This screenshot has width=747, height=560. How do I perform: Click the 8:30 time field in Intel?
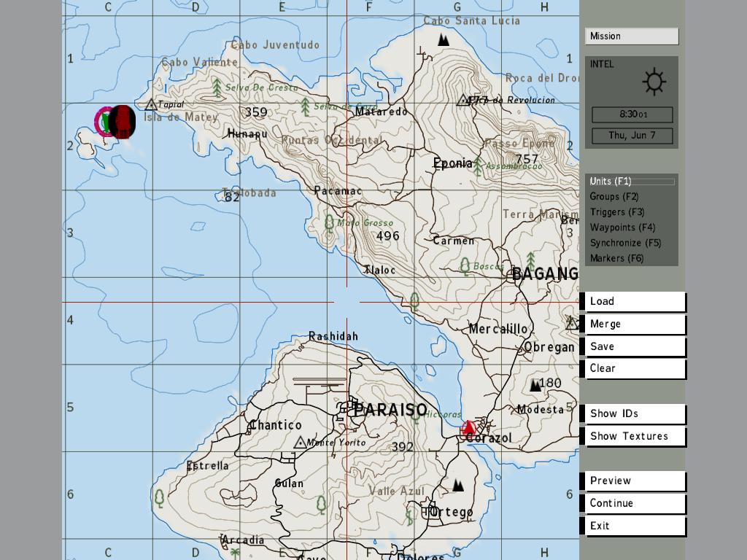(632, 114)
